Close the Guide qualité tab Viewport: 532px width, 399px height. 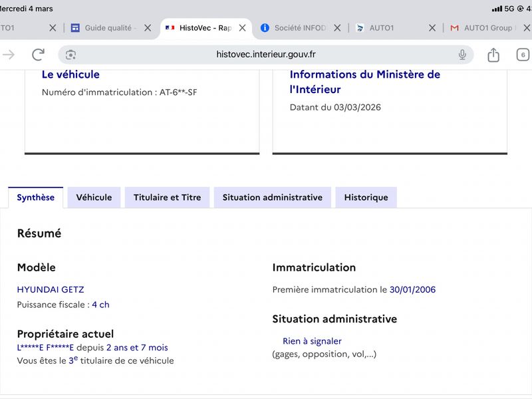[x=148, y=28]
